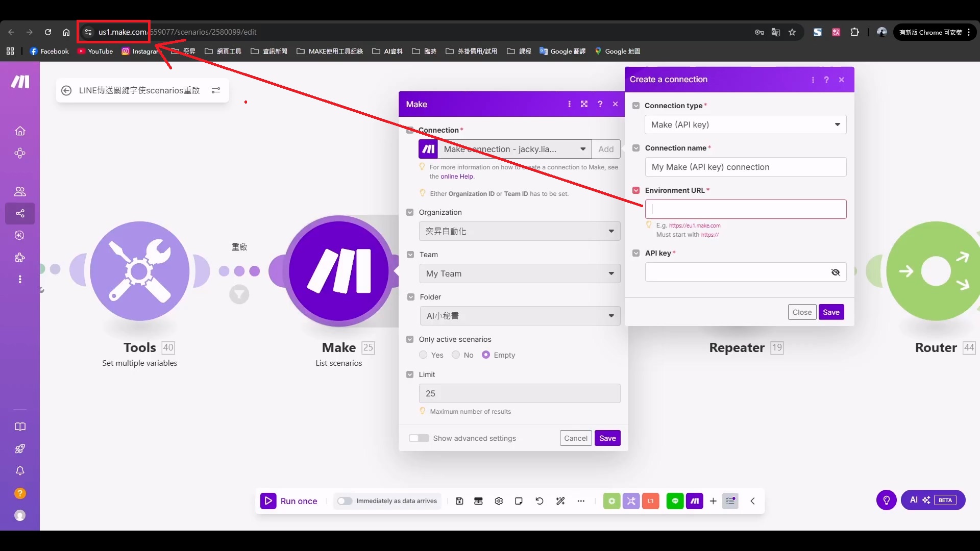
Task: Open More (three dots) in sidebar
Action: pyautogui.click(x=20, y=279)
